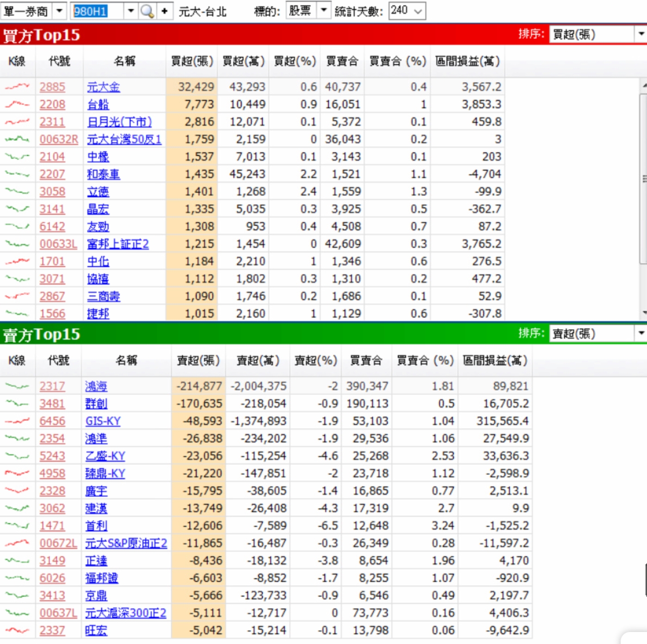Viewport: 647px width, 644px height.
Task: Select the 43,293 buy amount cell
Action: click(242, 87)
